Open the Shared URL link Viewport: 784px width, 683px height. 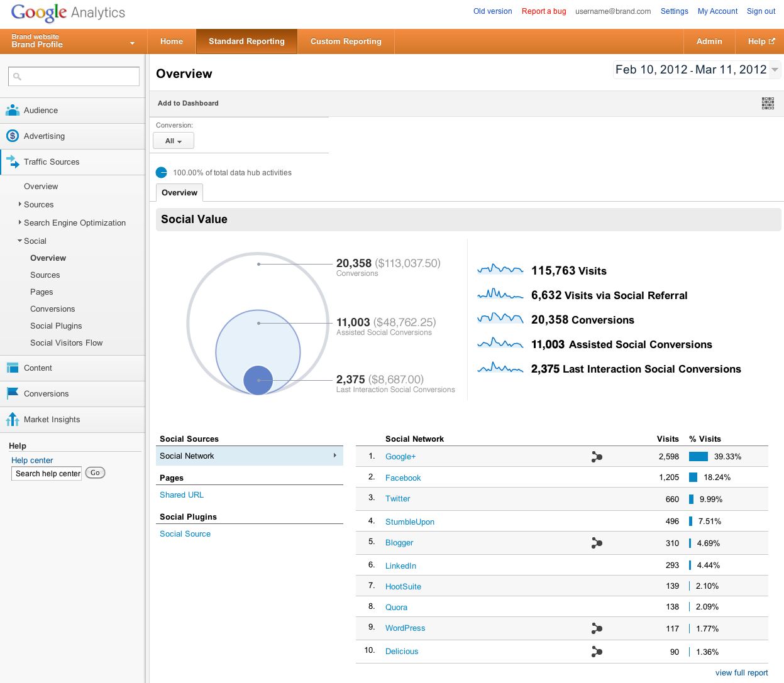pos(182,495)
